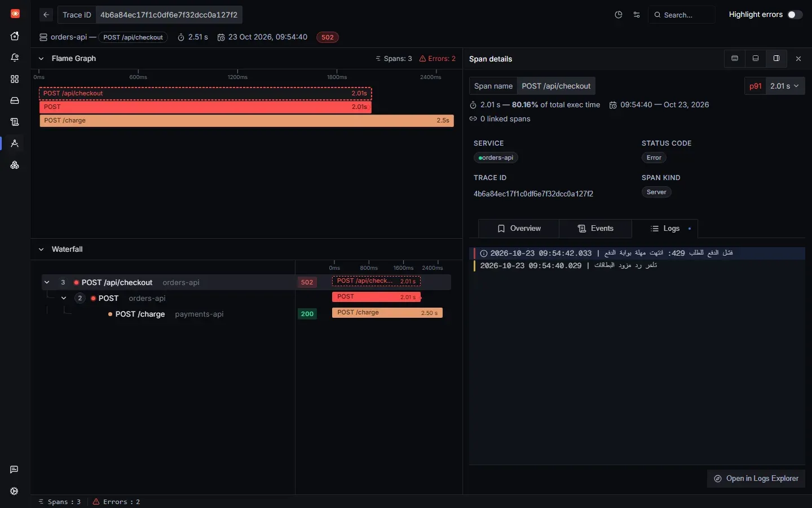Click the orders-api service tag
Image resolution: width=812 pixels, height=508 pixels.
[x=496, y=158]
